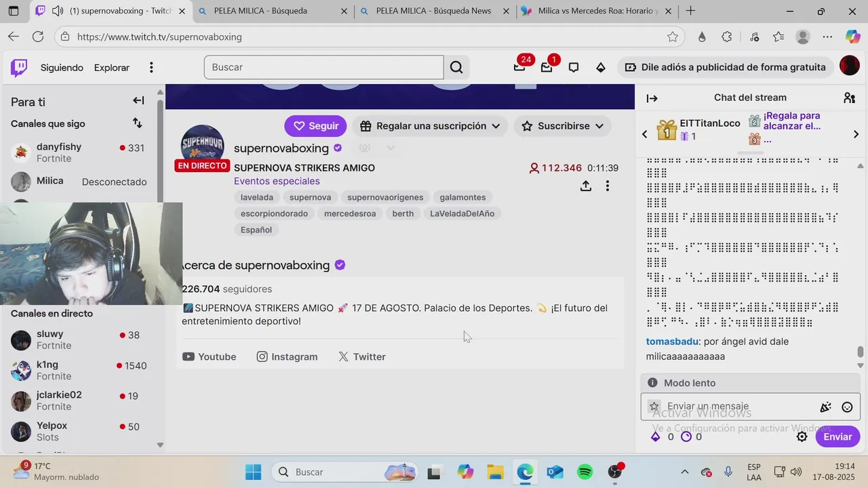Screen dimensions: 868x488
Task: Open Bits cheering icon in chat box
Action: point(825,407)
